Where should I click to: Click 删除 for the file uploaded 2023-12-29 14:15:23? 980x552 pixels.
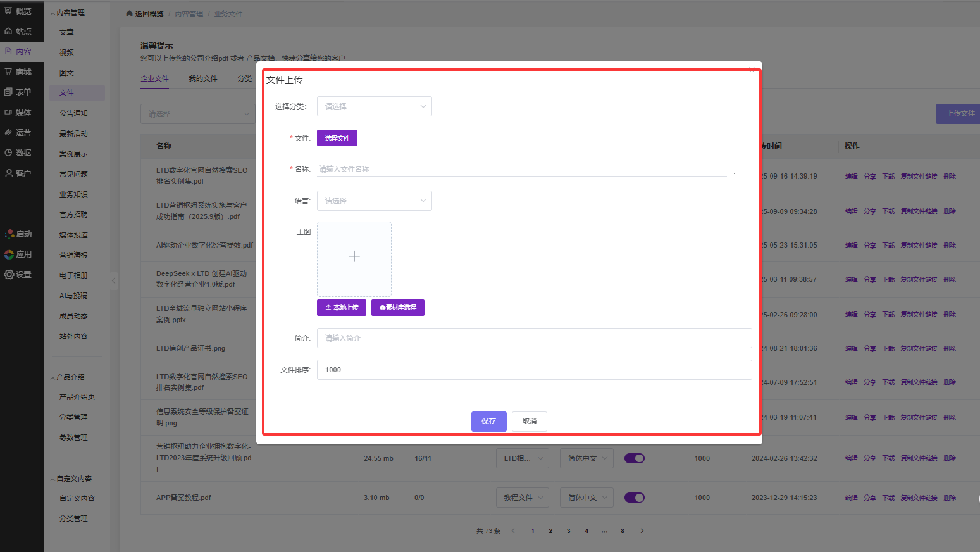pos(950,498)
